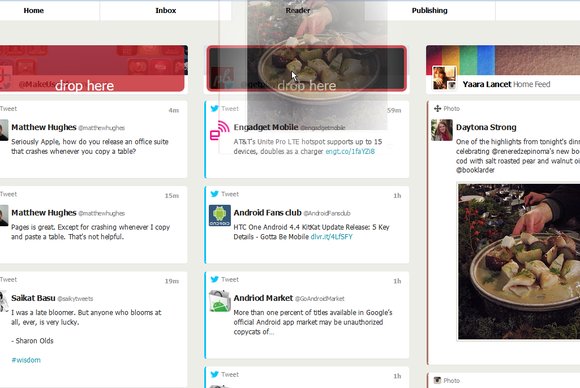Click the #wisdom hashtag
Screen dimensions: 580x388
click(x=26, y=360)
